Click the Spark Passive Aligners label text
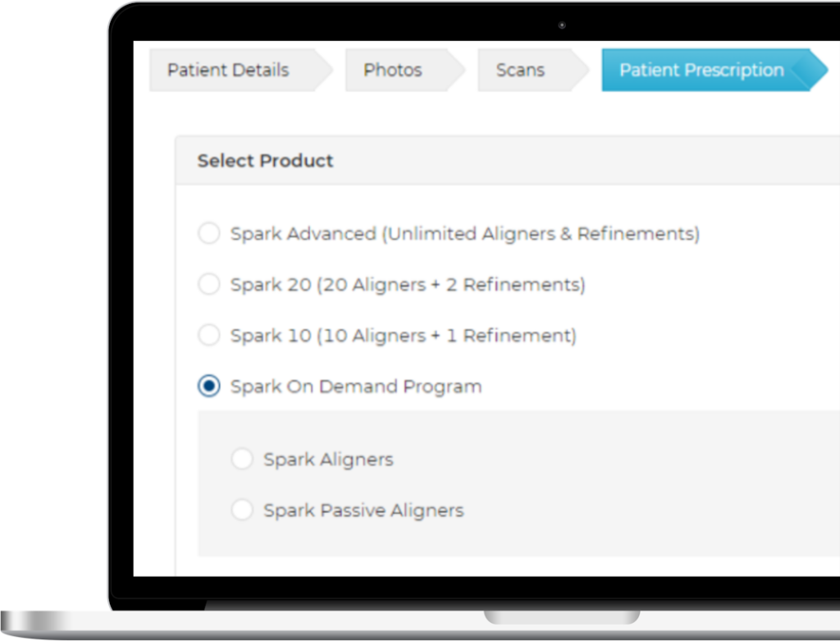This screenshot has width=840, height=641. [x=363, y=510]
